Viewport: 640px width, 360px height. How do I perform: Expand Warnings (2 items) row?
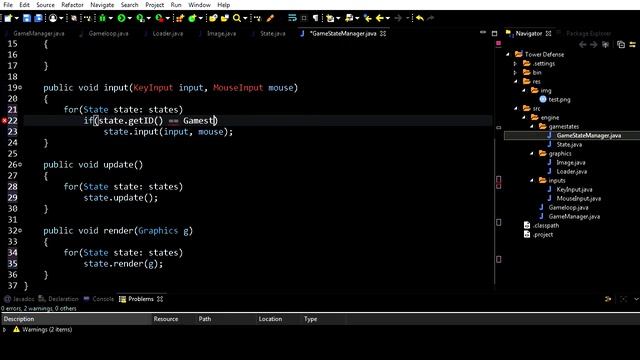[x=4, y=329]
